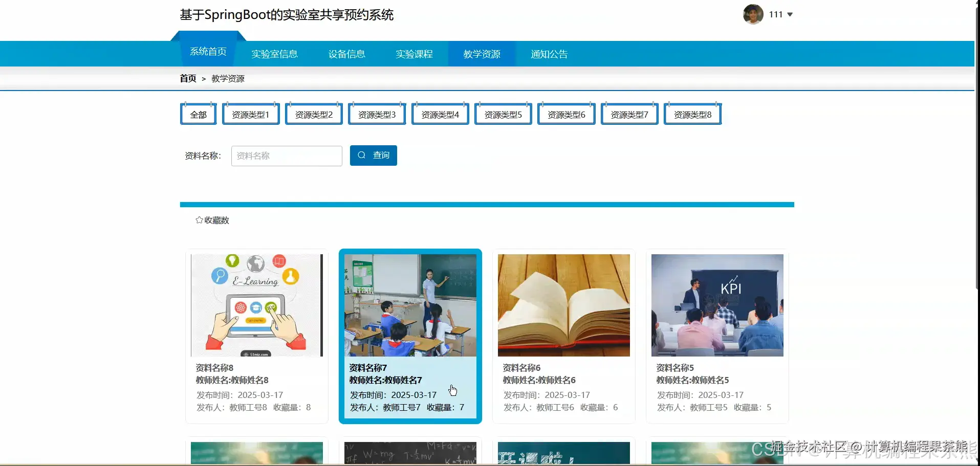Open the user account dropdown labeled 111
Screen dimensions: 980x466
tap(776, 14)
